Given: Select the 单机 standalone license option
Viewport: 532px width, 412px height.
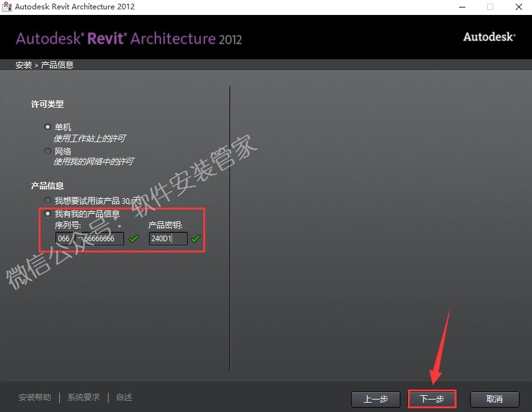Looking at the screenshot, I should point(48,127).
